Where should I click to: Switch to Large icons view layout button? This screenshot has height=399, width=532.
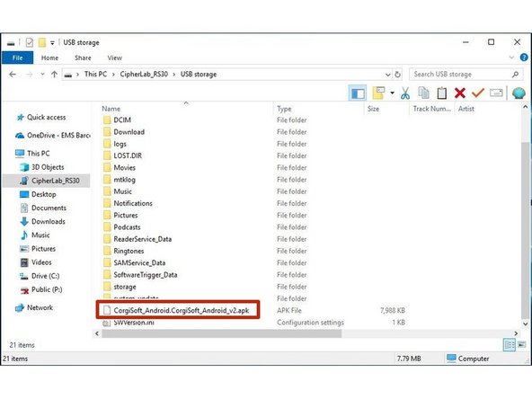[521, 345]
